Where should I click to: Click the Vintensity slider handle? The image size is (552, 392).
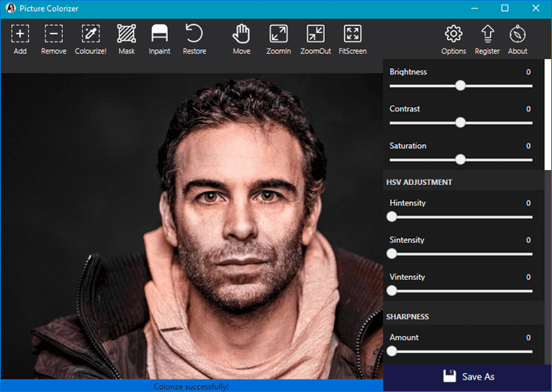(392, 291)
